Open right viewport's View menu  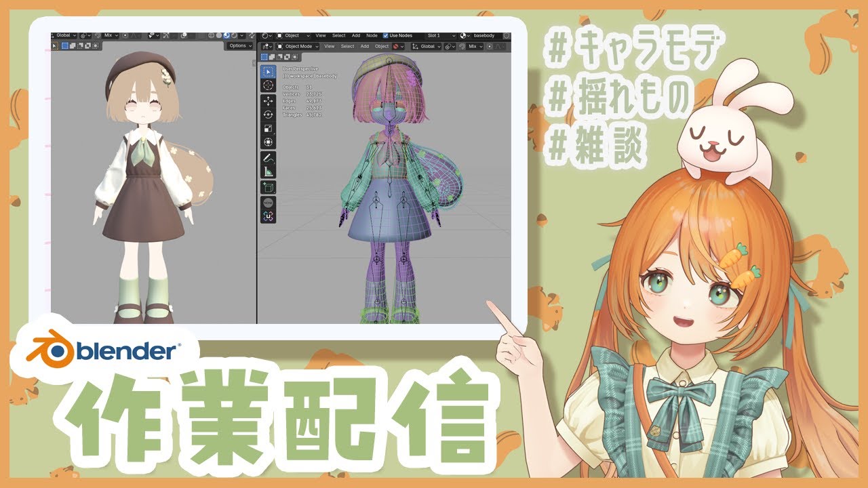(329, 46)
